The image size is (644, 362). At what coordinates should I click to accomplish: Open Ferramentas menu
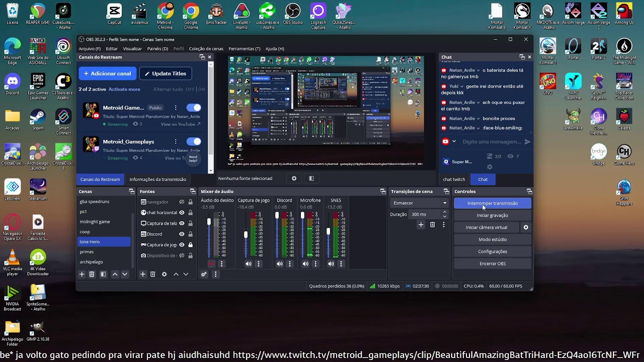coord(245,49)
